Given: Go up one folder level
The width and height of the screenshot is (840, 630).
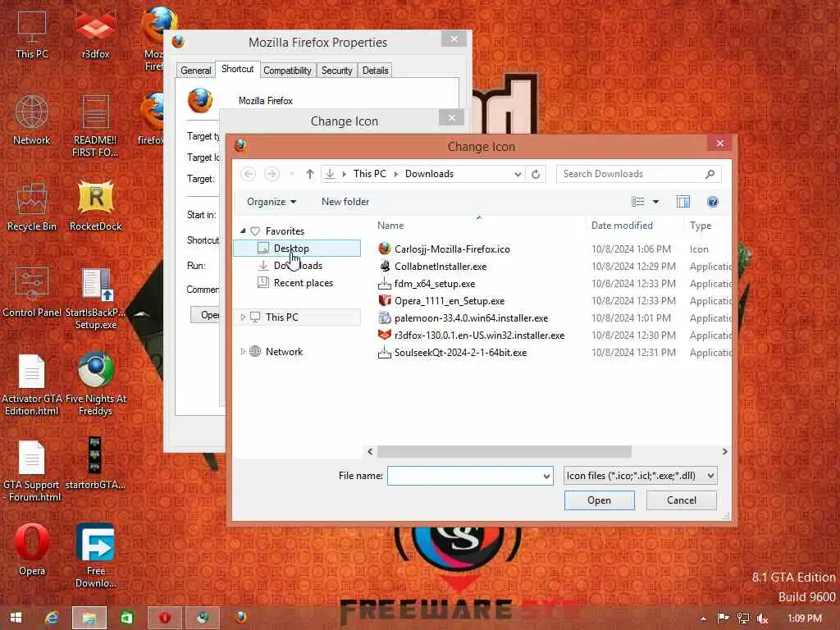Looking at the screenshot, I should pos(309,174).
